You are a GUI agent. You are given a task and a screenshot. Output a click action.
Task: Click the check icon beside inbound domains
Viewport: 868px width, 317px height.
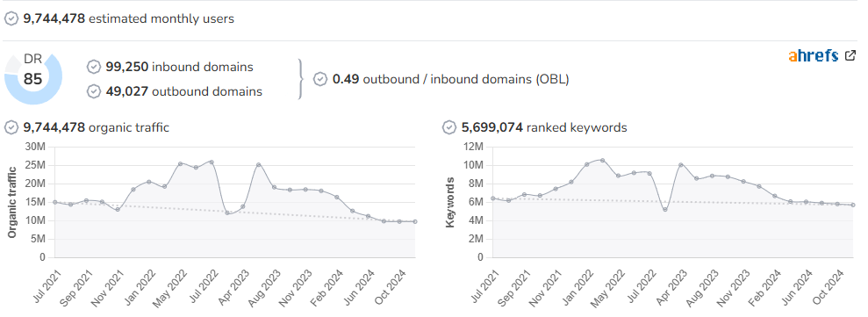[94, 67]
